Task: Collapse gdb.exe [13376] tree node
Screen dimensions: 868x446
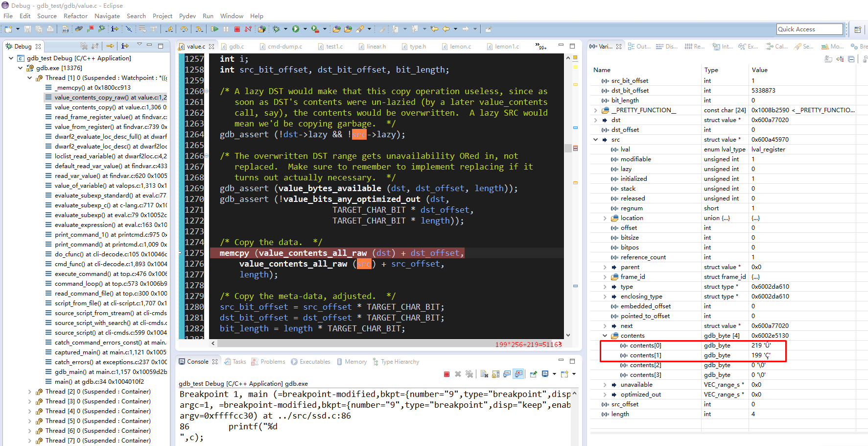Action: click(x=20, y=68)
